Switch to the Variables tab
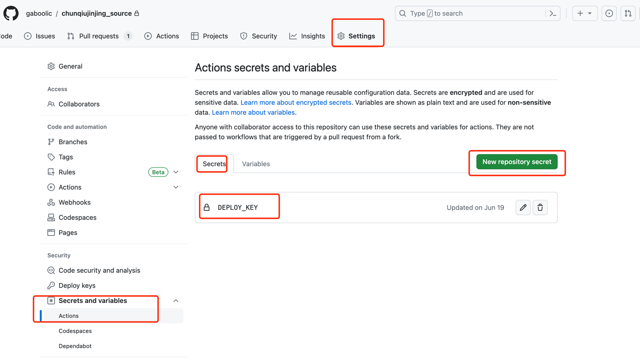Viewport: 640px width, 364px height. pos(256,164)
